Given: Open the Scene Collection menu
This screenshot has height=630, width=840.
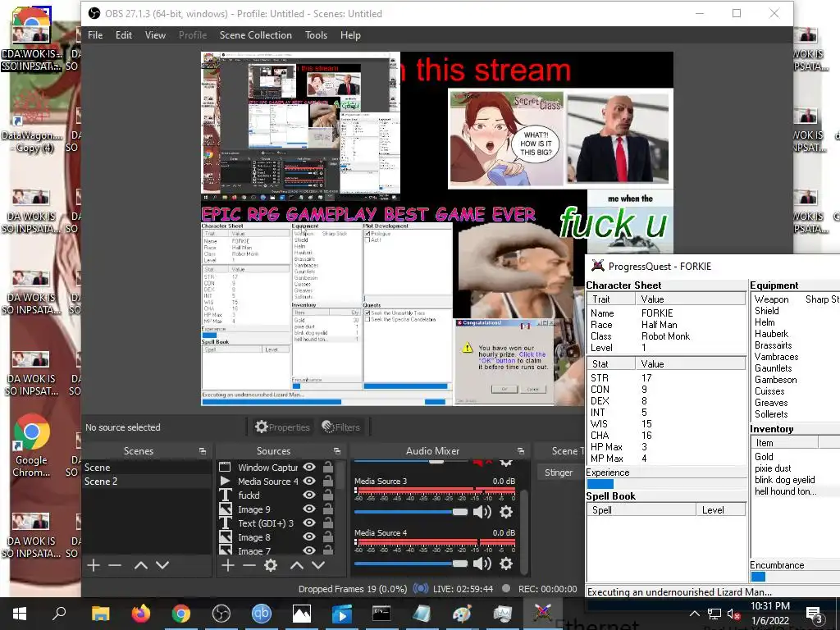Looking at the screenshot, I should coord(256,34).
